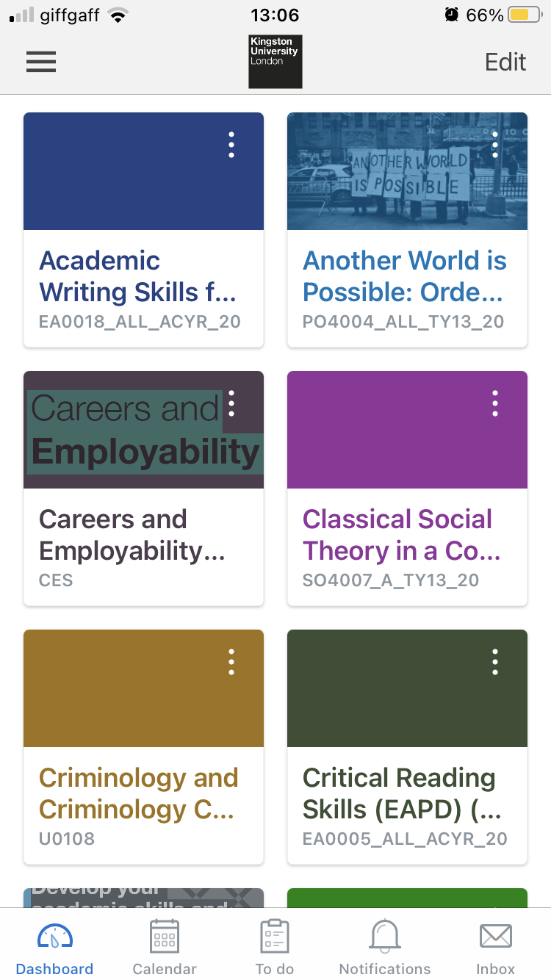Image resolution: width=551 pixels, height=980 pixels.
Task: Open Notifications bell icon
Action: [385, 937]
